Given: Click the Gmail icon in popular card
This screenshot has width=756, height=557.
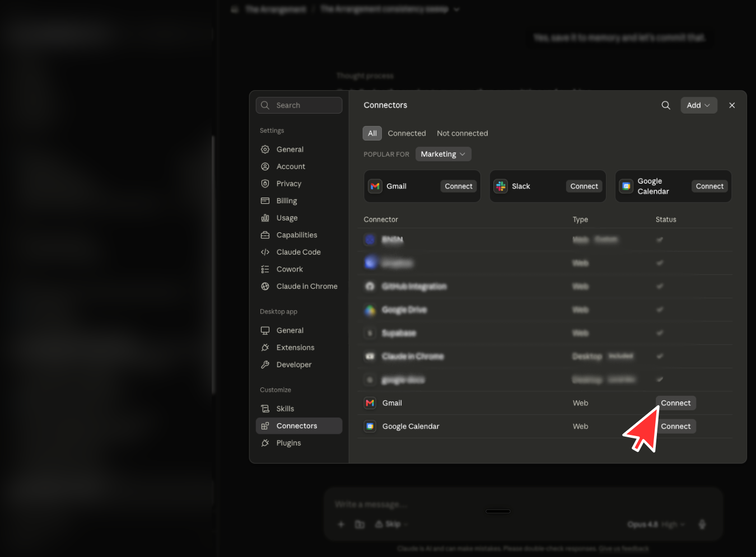Looking at the screenshot, I should [375, 186].
